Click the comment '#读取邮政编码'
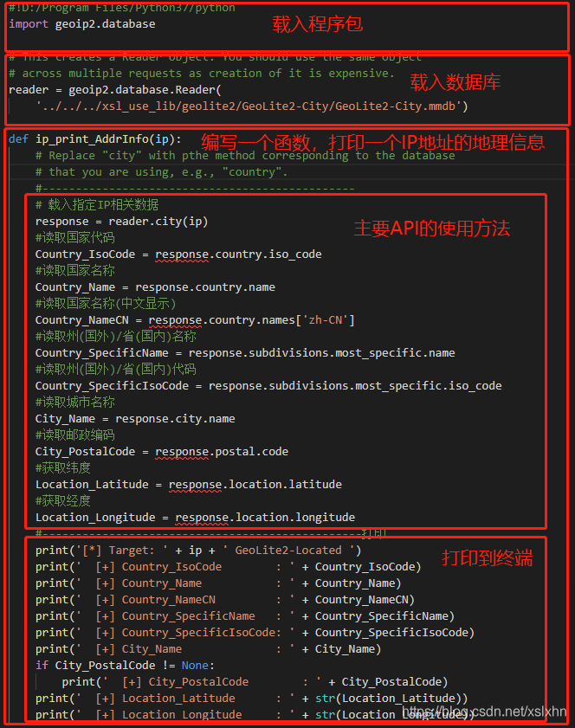The width and height of the screenshot is (575, 728). pyautogui.click(x=75, y=435)
